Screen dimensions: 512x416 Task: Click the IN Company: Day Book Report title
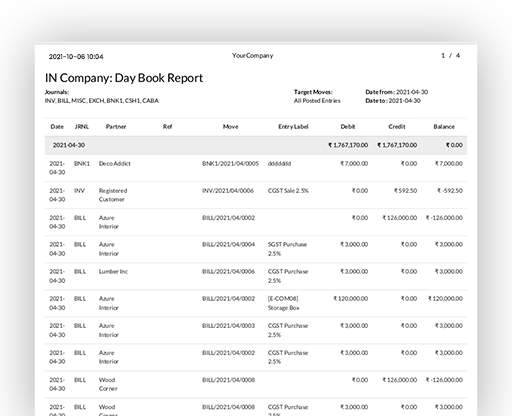click(x=124, y=78)
